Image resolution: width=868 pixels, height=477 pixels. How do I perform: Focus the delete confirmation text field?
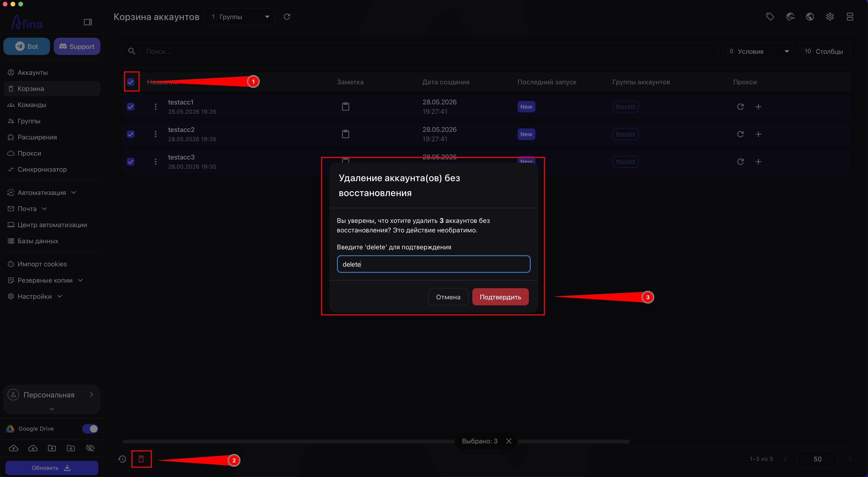434,264
